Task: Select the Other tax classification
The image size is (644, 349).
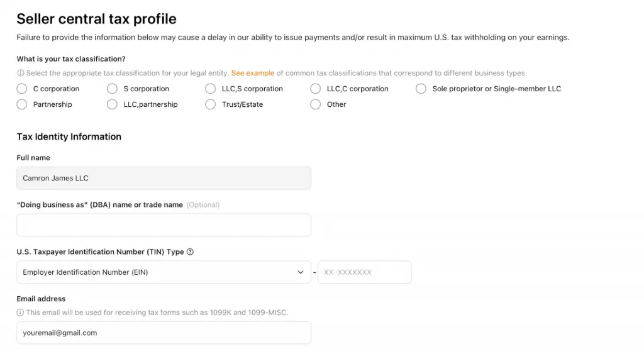Action: 316,104
